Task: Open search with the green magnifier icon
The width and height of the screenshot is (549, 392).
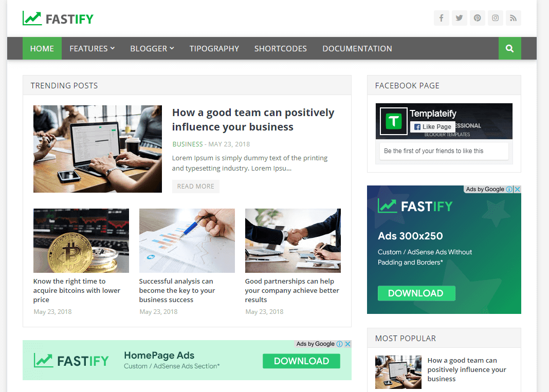Action: [x=510, y=48]
